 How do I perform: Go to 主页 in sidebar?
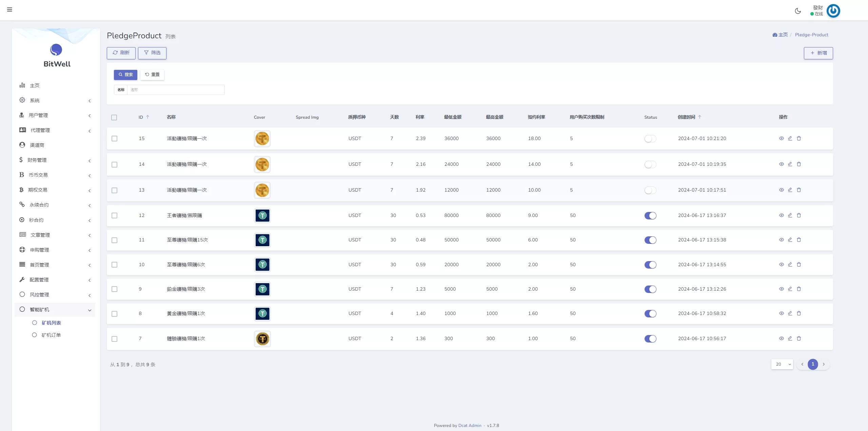coord(35,85)
